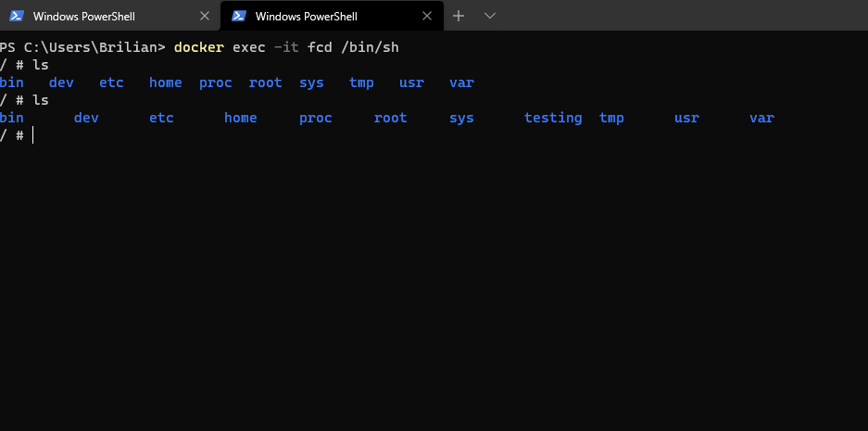Click the PowerShell icon on the inactive first tab

(16, 16)
